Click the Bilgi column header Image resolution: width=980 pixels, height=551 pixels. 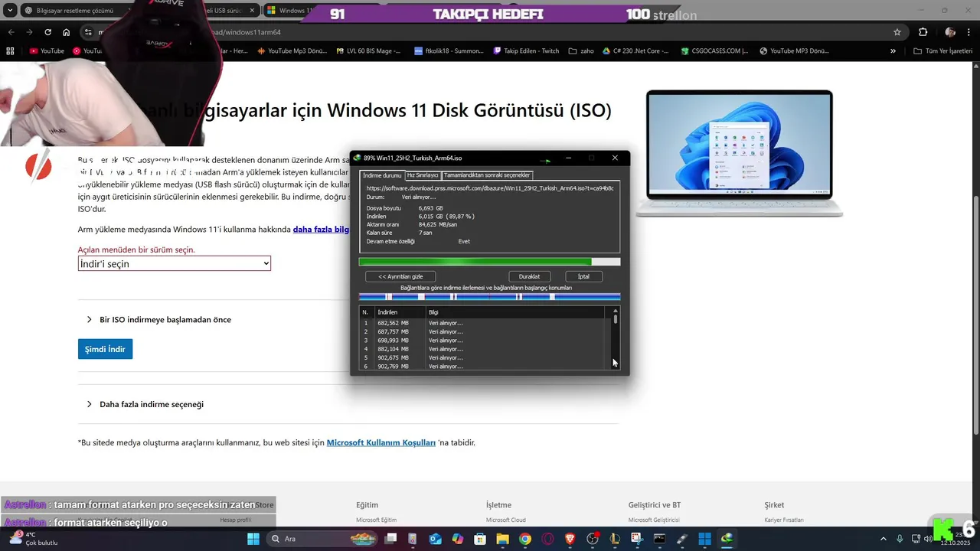pos(514,312)
